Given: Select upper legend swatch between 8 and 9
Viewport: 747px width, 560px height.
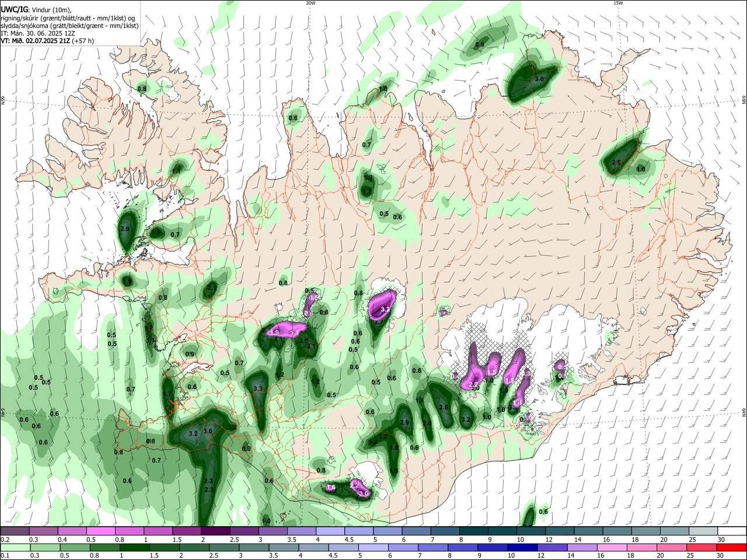Looking at the screenshot, I should click(x=473, y=531).
